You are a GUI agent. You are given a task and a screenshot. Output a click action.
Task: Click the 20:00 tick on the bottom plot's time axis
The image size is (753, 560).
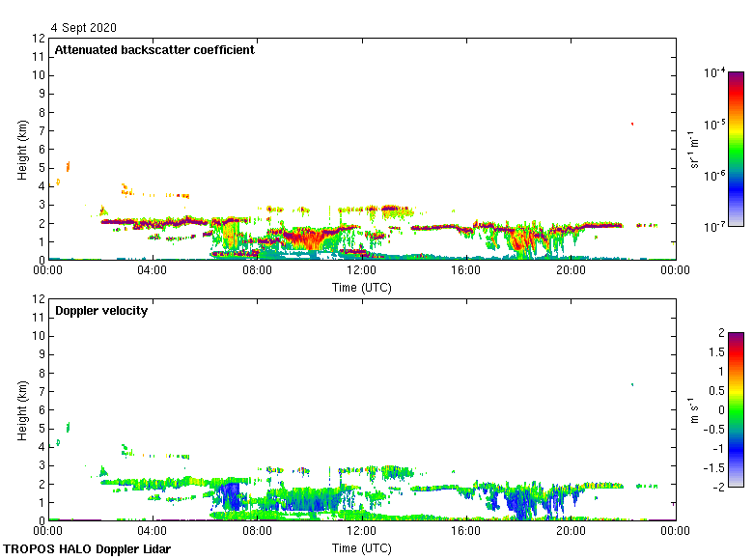[x=571, y=532]
